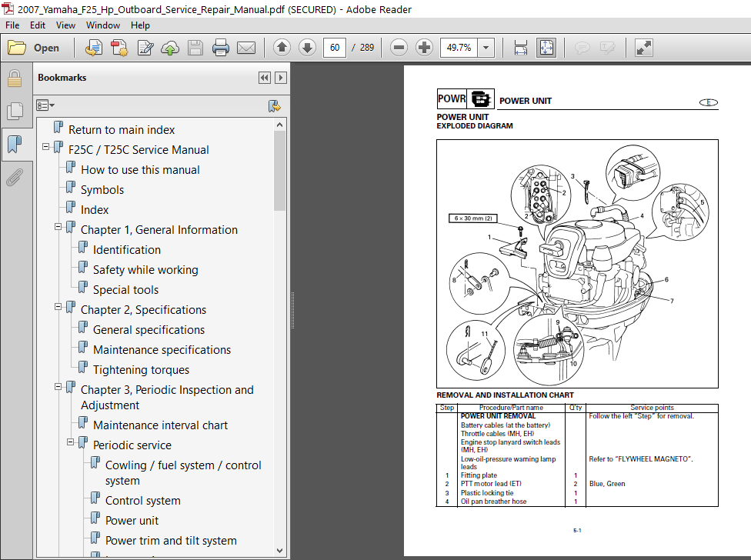Collapse the bookmarks pane with double-arrow button

(x=265, y=78)
